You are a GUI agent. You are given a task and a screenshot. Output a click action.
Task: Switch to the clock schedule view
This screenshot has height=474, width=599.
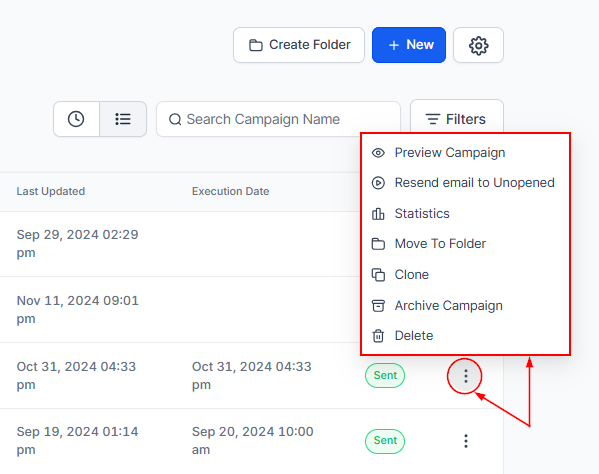[76, 119]
